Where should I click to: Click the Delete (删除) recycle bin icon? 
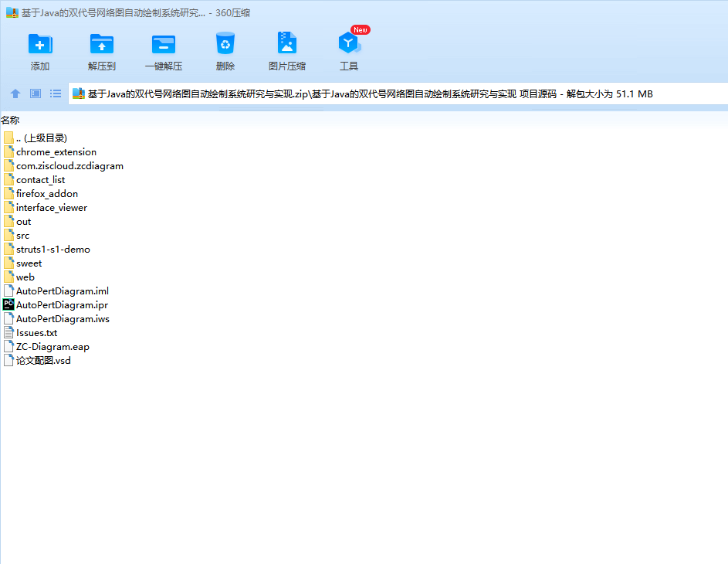[x=225, y=44]
